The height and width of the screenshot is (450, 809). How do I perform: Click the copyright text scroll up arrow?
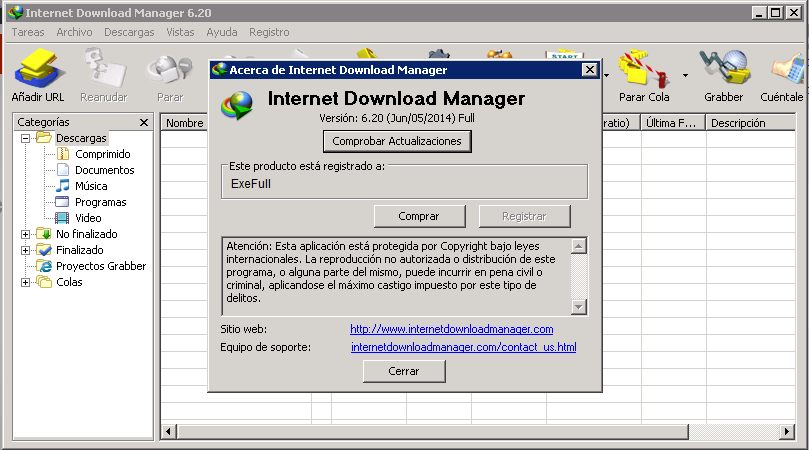[x=579, y=246]
